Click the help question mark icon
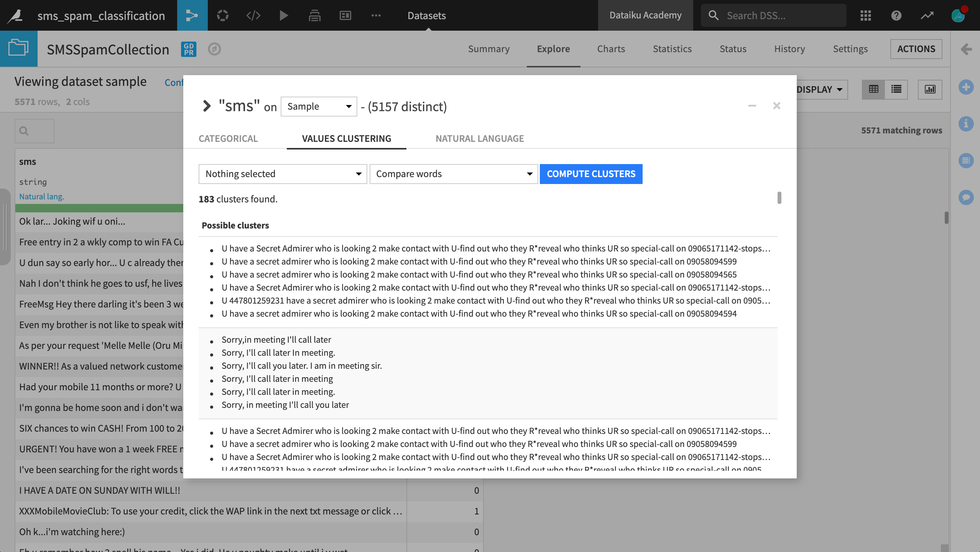Viewport: 980px width, 552px height. pos(896,15)
